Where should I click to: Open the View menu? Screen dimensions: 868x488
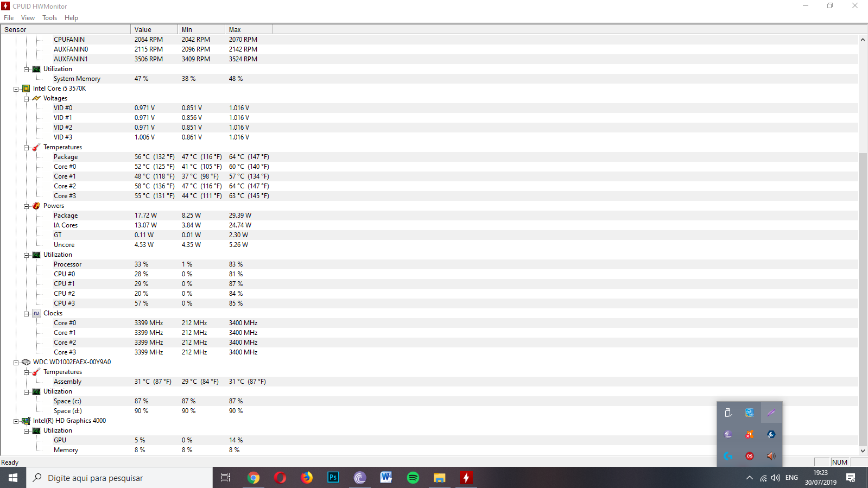pyautogui.click(x=28, y=18)
